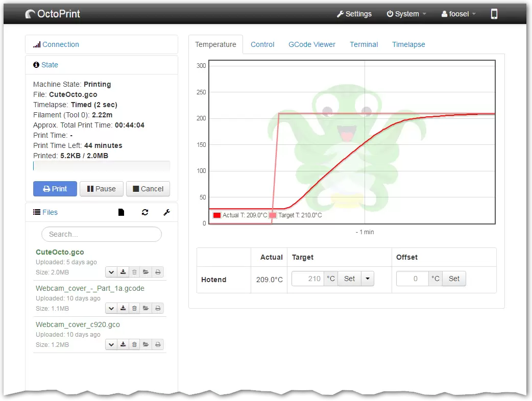Expand details chevron for Webcam_cover_-_Part_1a.gcode
This screenshot has height=401, width=532.
tap(111, 308)
